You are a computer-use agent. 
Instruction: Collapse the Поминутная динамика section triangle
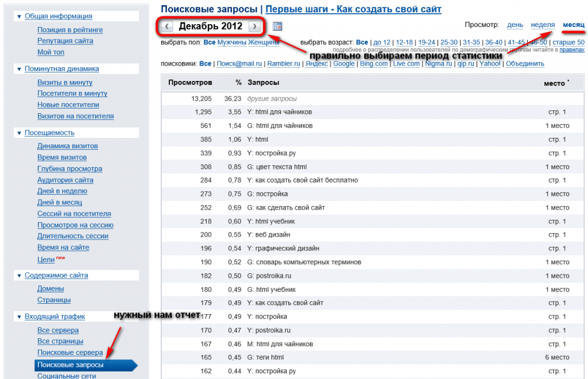(19, 69)
